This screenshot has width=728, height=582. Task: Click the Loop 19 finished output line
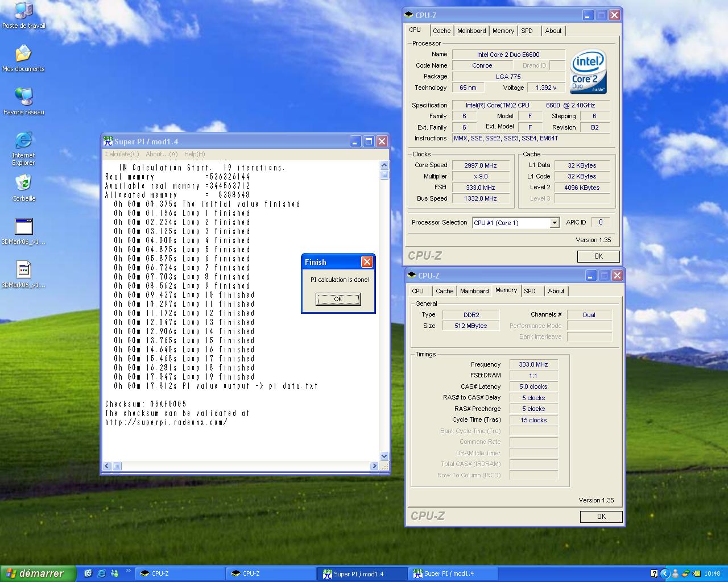coord(184,377)
